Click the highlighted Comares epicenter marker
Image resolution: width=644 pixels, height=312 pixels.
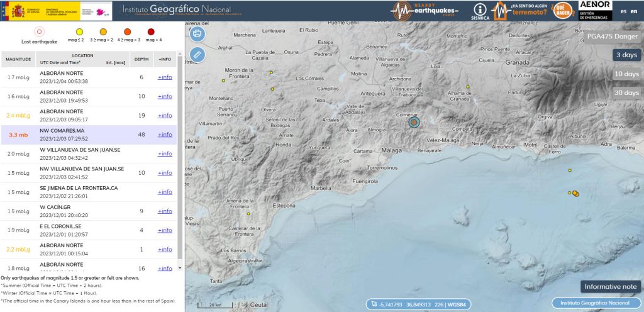414,122
